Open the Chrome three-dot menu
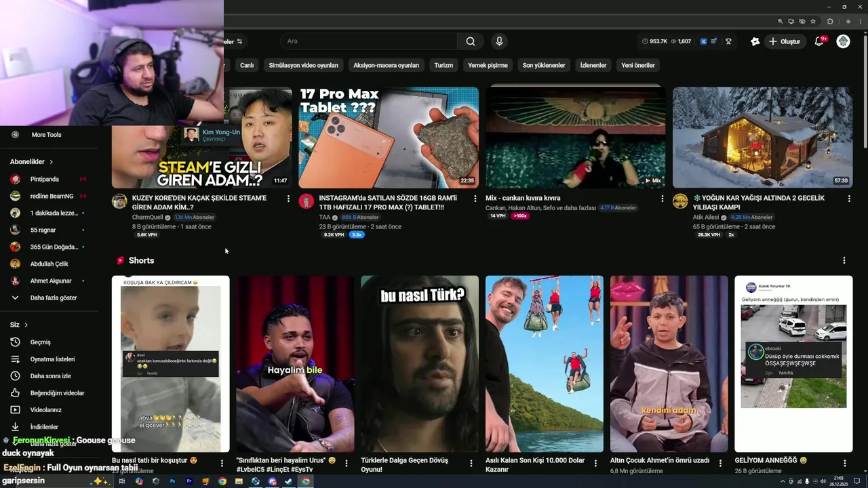Image resolution: width=868 pixels, height=488 pixels. (x=859, y=21)
